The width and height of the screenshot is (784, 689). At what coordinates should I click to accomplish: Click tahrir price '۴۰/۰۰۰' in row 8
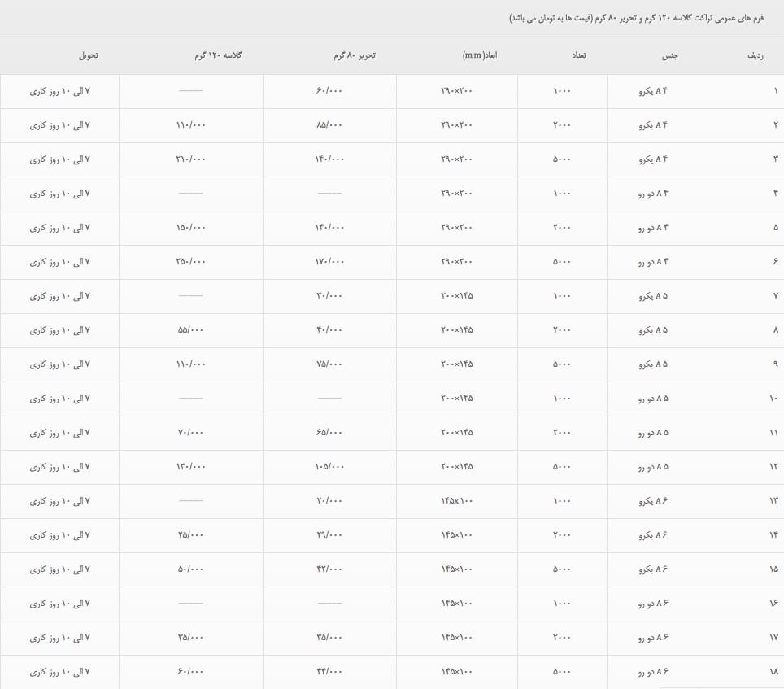coord(329,330)
